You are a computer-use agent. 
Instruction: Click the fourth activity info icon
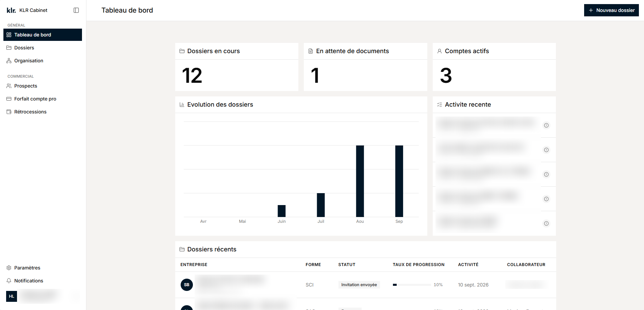[546, 199]
